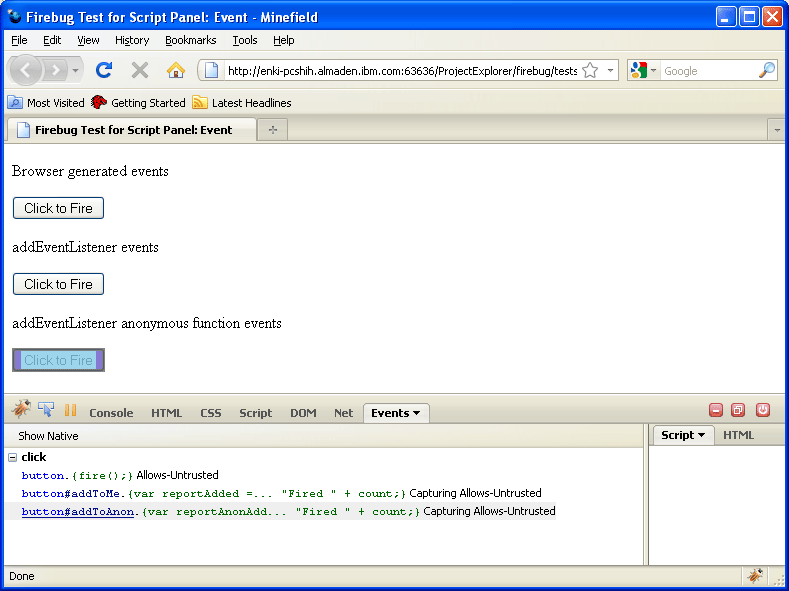Switch to the Net tab in Firebug
The image size is (789, 591).
(x=343, y=413)
